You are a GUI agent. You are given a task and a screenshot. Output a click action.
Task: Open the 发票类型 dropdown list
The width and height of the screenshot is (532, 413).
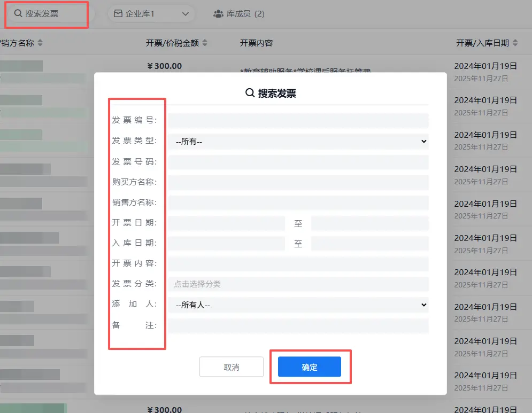pyautogui.click(x=298, y=142)
